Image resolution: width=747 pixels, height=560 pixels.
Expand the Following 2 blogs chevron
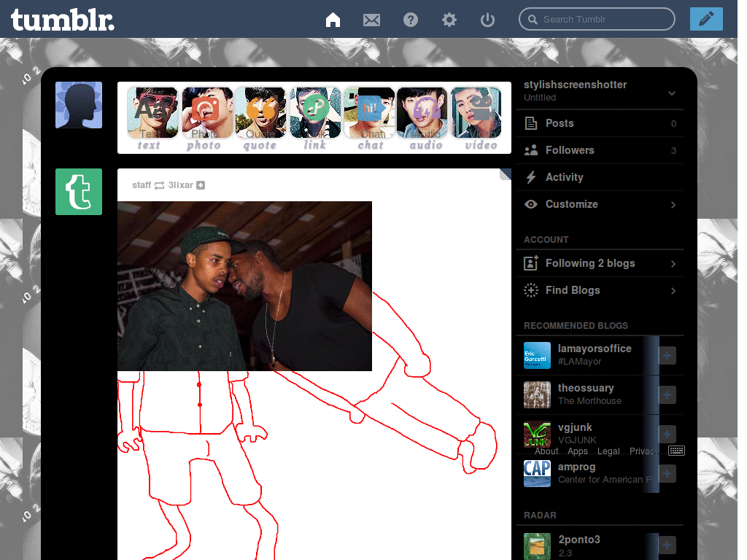(x=673, y=264)
